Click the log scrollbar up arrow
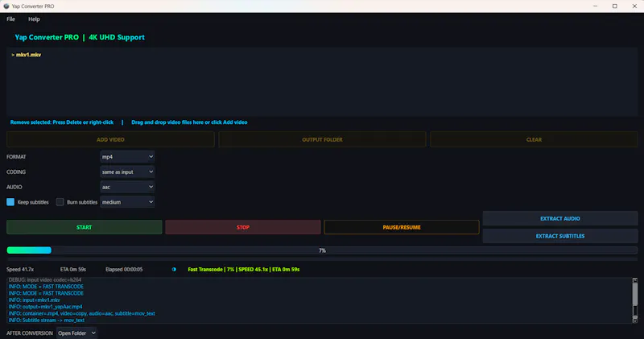This screenshot has width=644, height=339. (x=635, y=280)
